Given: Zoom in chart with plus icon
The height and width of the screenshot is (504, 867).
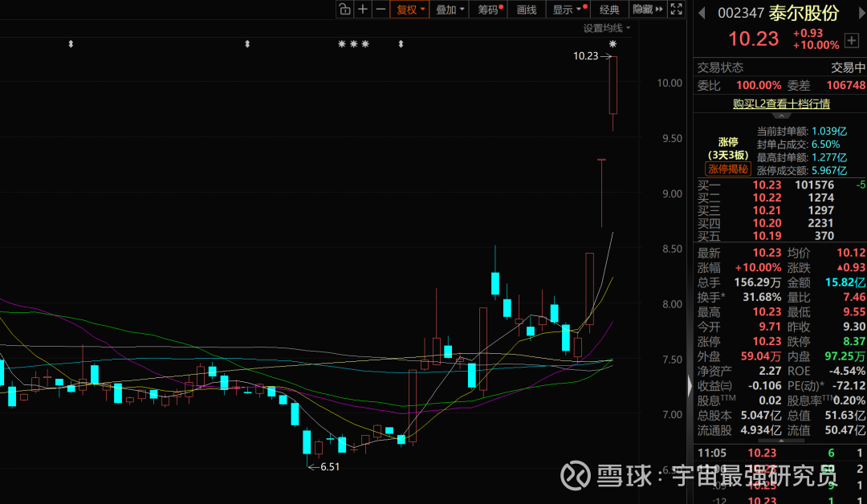Looking at the screenshot, I should pyautogui.click(x=363, y=9).
